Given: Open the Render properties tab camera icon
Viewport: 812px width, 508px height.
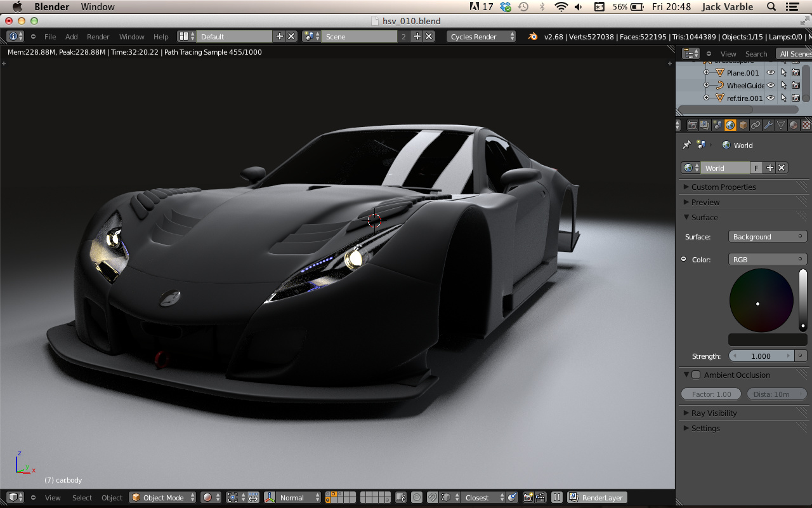Looking at the screenshot, I should 693,126.
